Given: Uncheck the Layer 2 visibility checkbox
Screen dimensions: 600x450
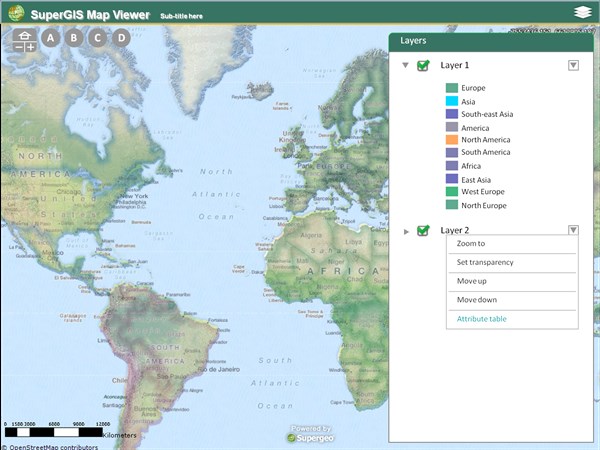Looking at the screenshot, I should coord(423,230).
